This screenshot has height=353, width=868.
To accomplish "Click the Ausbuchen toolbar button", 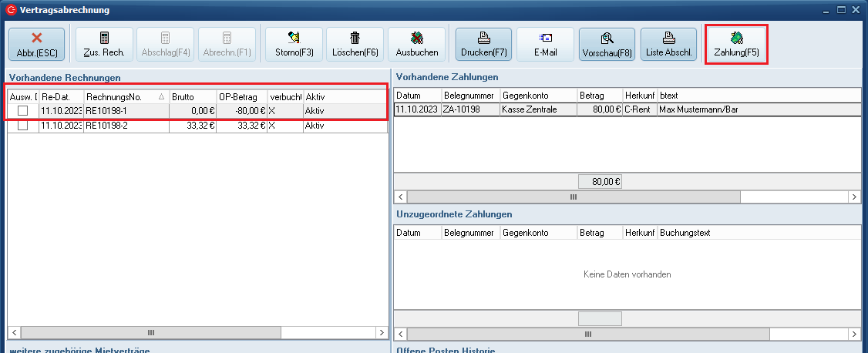I will (416, 44).
